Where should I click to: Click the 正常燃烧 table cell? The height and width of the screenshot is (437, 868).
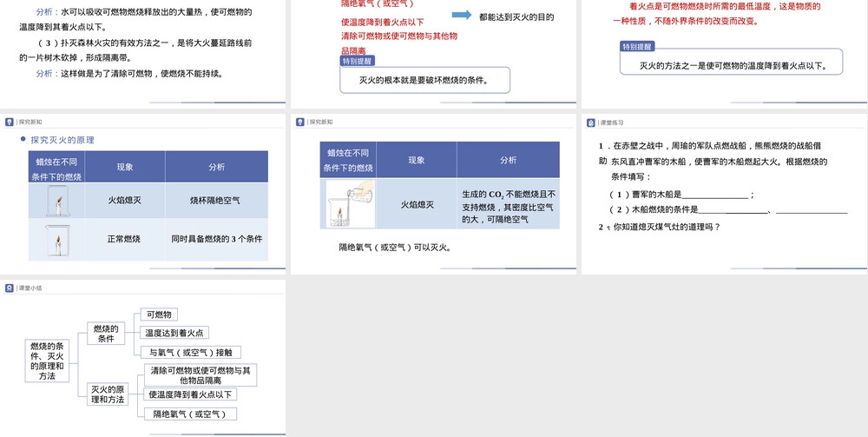coord(124,239)
